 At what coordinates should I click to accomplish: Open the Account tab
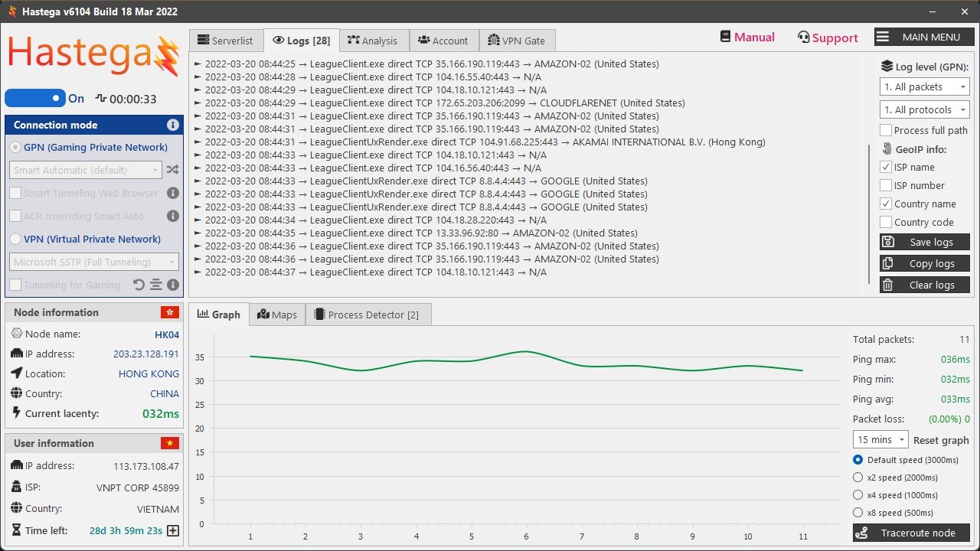click(444, 41)
